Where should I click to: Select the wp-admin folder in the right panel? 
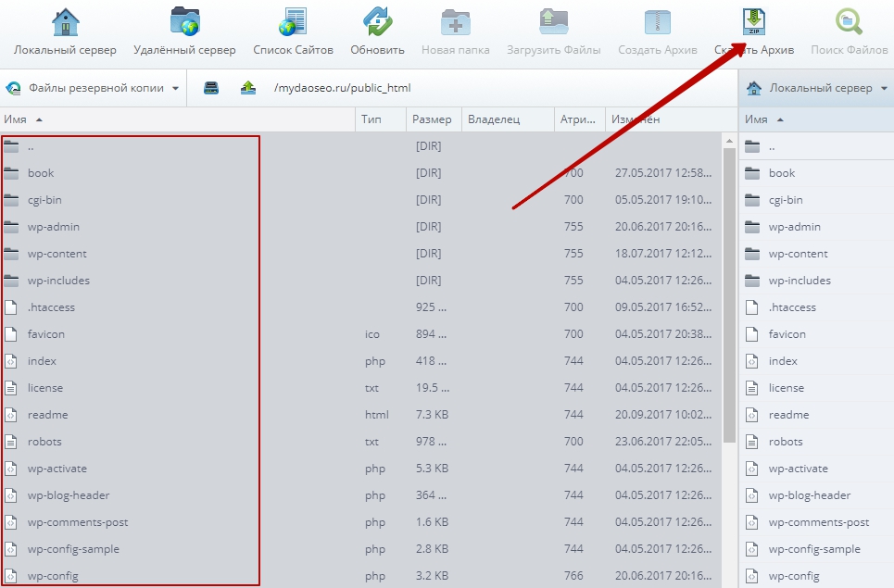point(816,226)
